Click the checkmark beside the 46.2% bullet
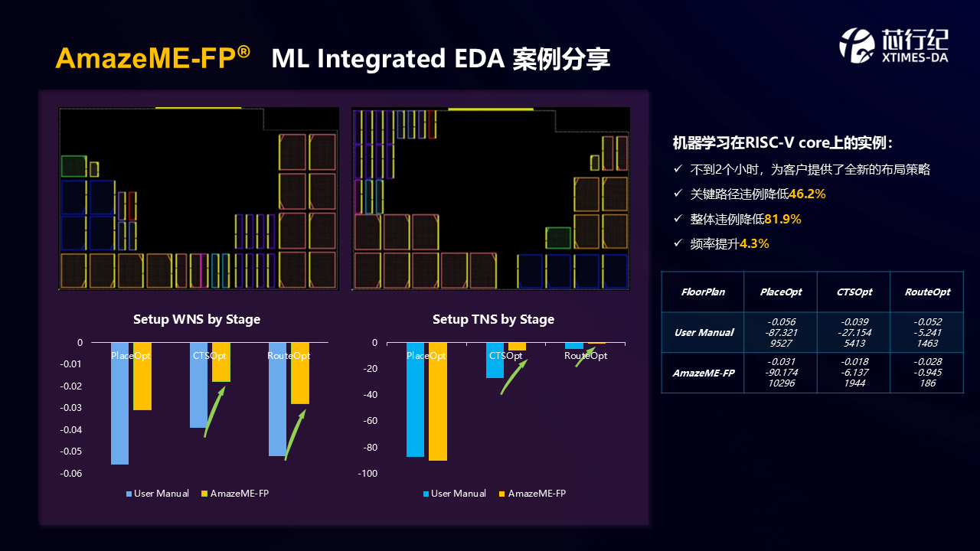Image resolution: width=980 pixels, height=551 pixels. click(x=677, y=194)
